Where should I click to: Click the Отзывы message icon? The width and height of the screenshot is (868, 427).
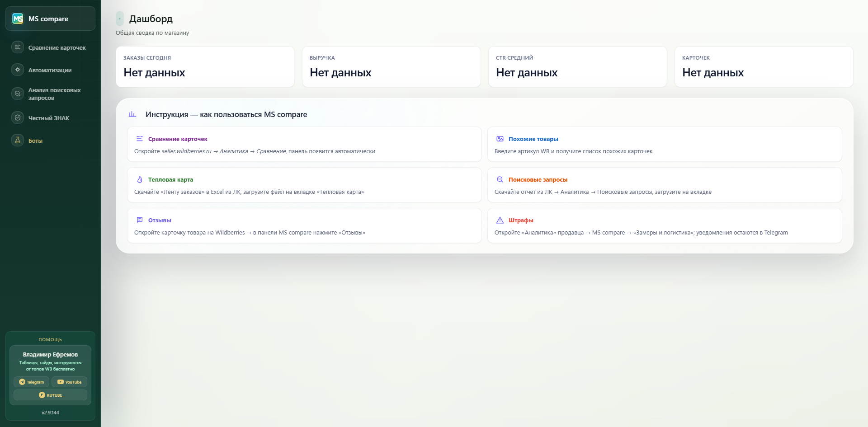tap(140, 220)
